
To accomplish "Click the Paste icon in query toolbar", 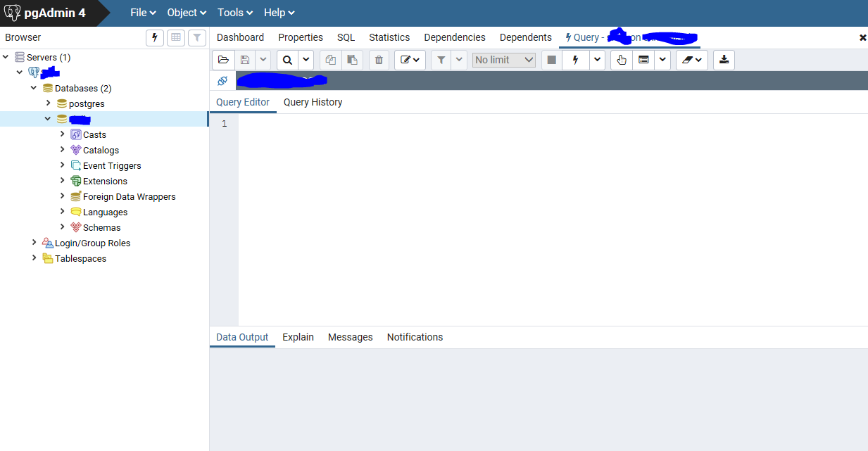I will [352, 60].
